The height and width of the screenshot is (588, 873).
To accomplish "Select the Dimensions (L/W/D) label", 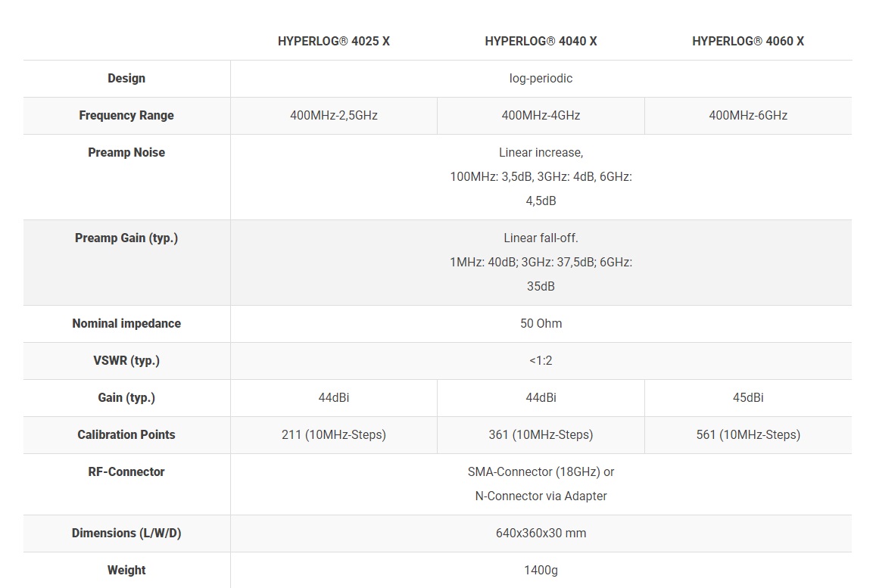I will pos(126,533).
